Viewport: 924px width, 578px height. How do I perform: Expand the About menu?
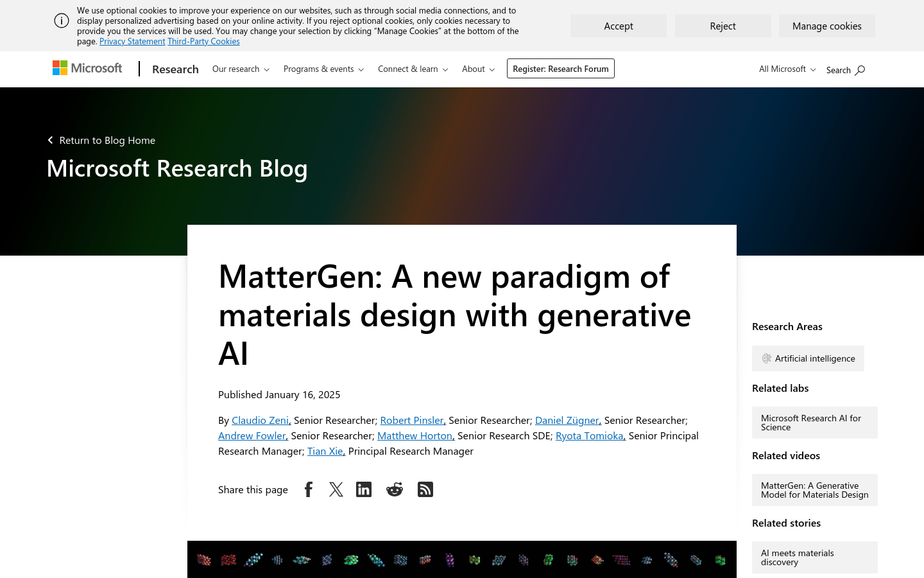[x=478, y=69]
